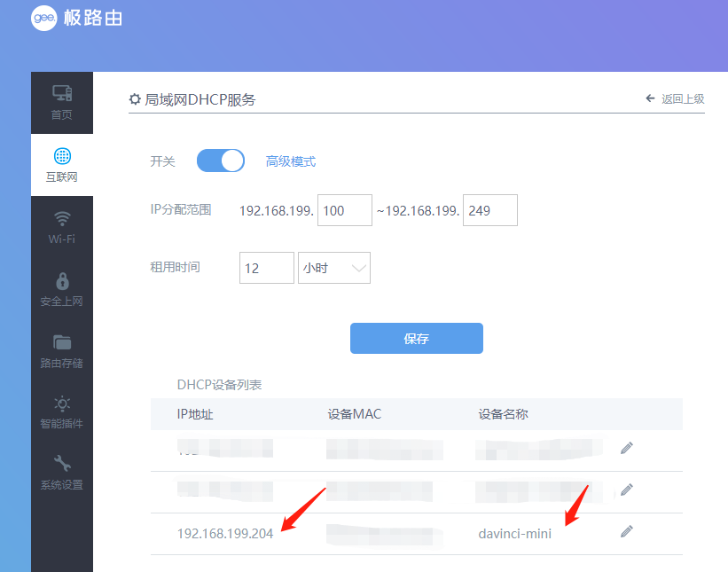This screenshot has height=572, width=728.
Task: Click 返回上级 back link
Action: 675,99
